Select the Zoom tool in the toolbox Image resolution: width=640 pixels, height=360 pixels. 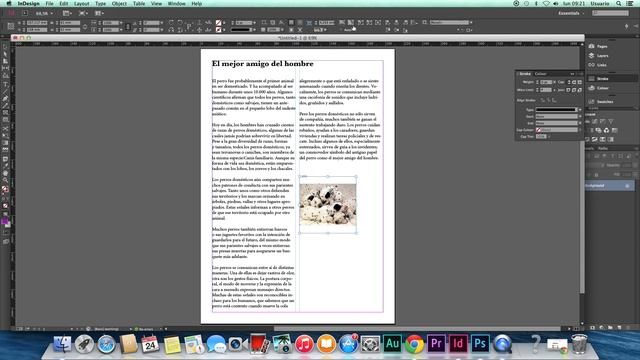pos(5,180)
